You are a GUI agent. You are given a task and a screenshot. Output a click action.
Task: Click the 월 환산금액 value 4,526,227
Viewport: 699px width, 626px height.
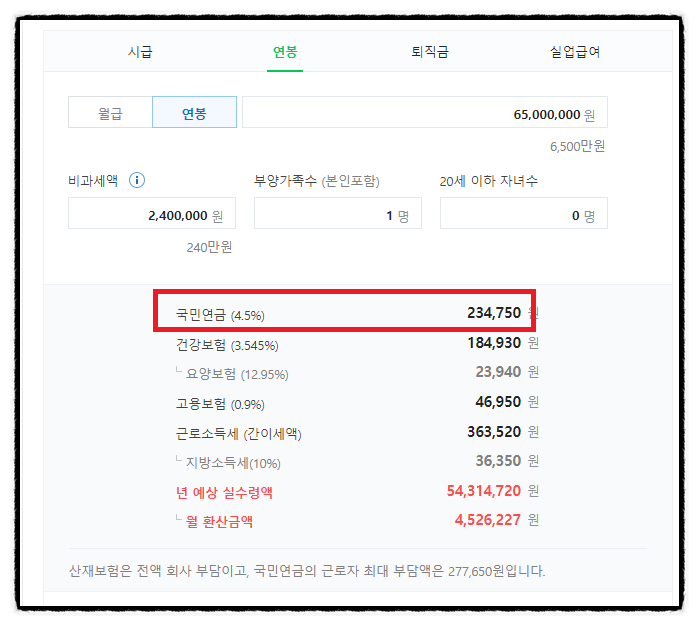(x=484, y=520)
